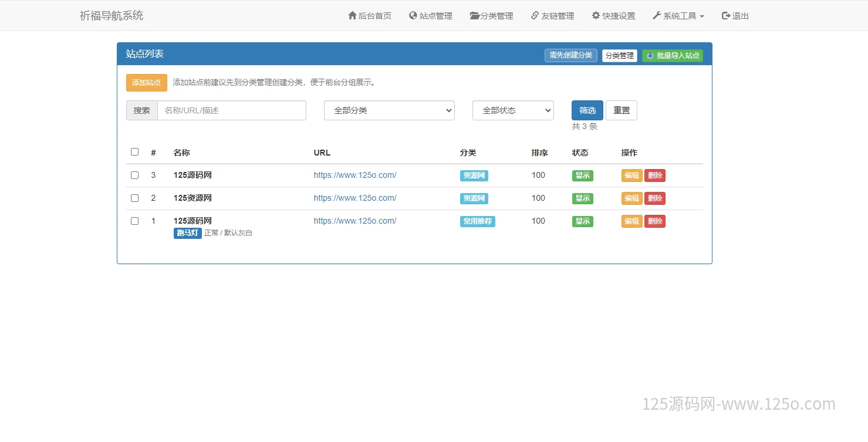
Task: Click 编辑 for site number 3
Action: (x=632, y=176)
